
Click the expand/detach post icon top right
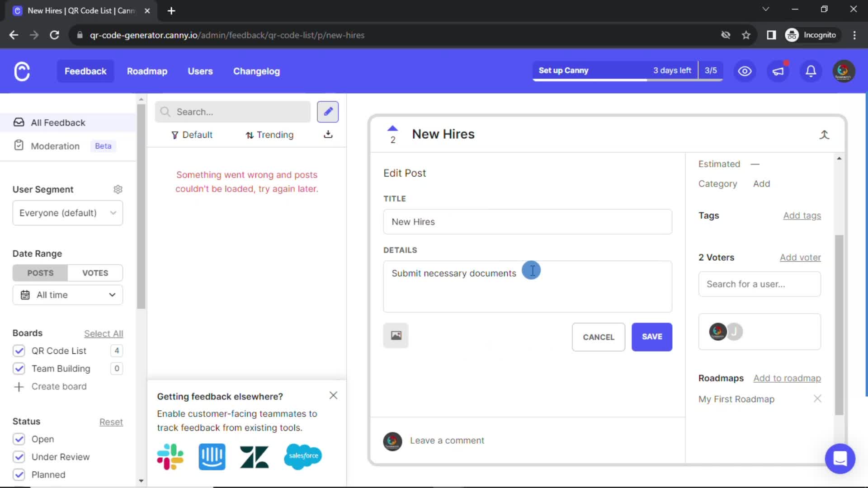click(x=825, y=134)
